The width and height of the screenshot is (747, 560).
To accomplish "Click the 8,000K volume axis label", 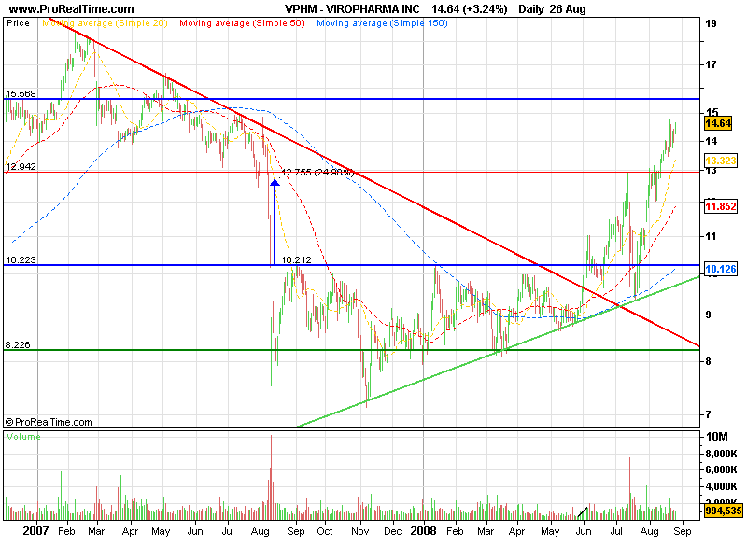I will pyautogui.click(x=721, y=454).
